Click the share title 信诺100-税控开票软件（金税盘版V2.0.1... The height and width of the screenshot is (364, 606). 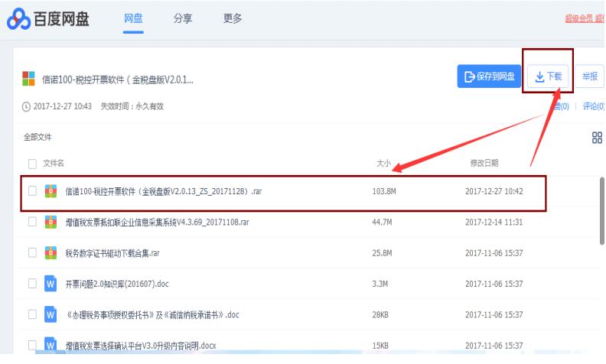point(118,80)
